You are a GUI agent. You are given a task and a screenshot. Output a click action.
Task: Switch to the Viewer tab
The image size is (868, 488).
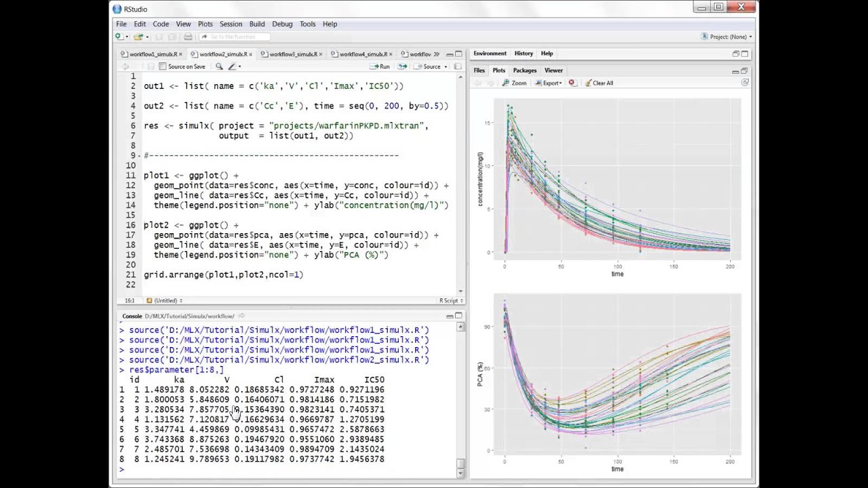(553, 70)
